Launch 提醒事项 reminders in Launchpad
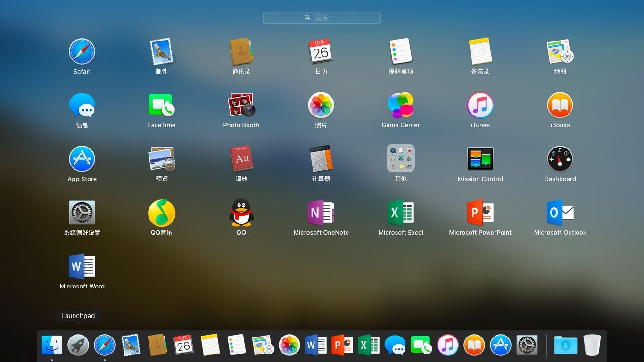The height and width of the screenshot is (362, 644). tap(401, 51)
